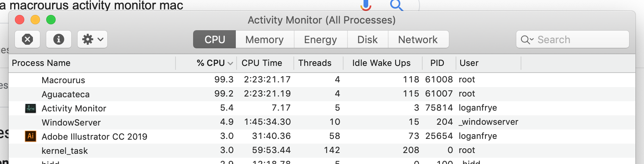Image resolution: width=644 pixels, height=164 pixels.
Task: Show the Network tab
Action: click(x=418, y=40)
